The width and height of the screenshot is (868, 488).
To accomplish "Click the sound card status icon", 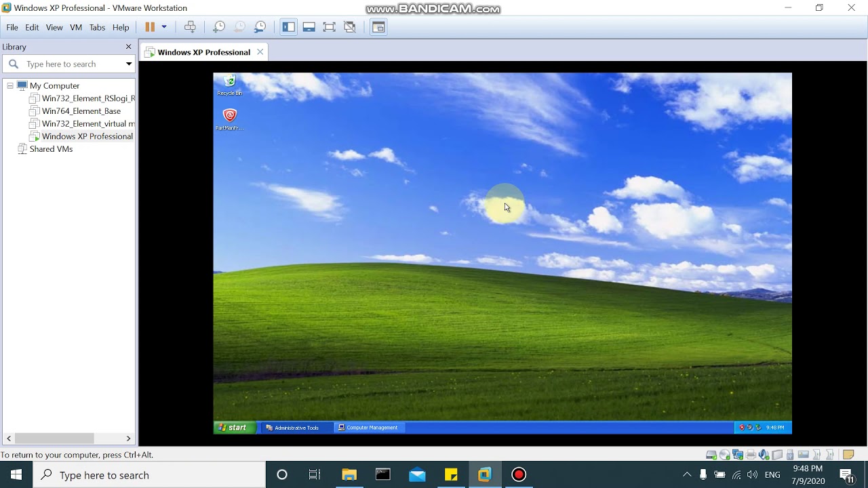I will 764,455.
